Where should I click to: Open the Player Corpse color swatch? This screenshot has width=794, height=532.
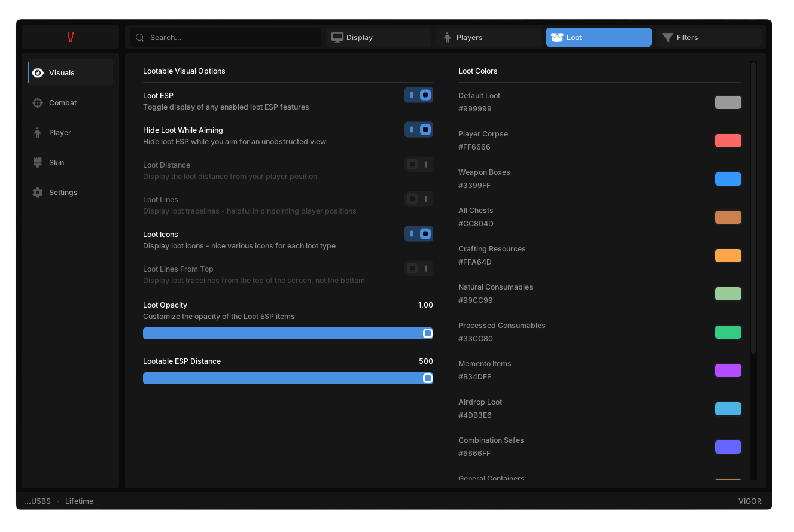728,141
